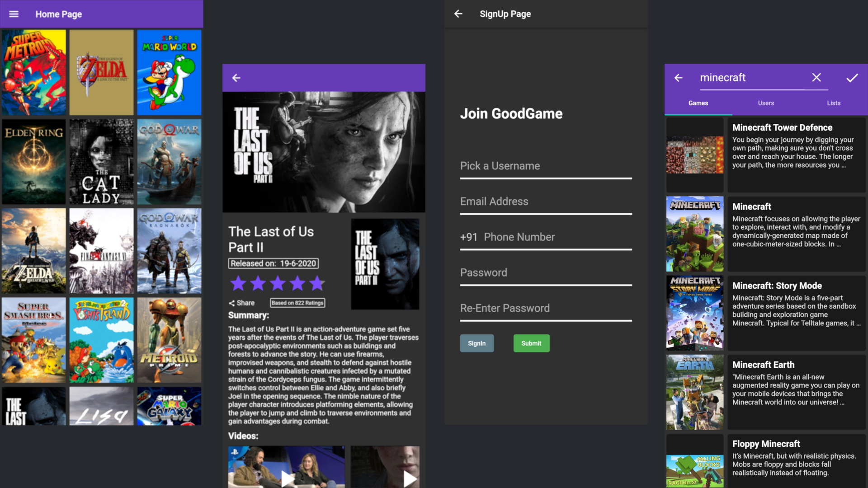Click the Join GoodGame heading
Viewport: 868px width, 488px height.
click(x=511, y=114)
